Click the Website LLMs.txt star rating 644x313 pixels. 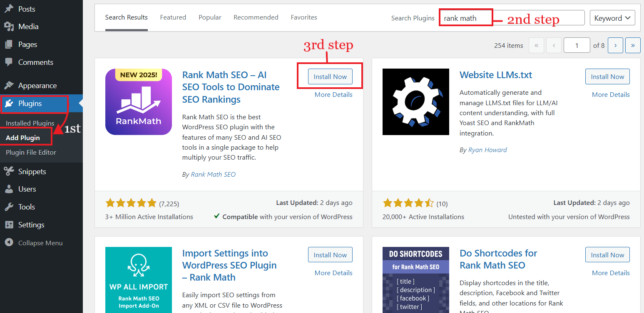[x=408, y=203]
